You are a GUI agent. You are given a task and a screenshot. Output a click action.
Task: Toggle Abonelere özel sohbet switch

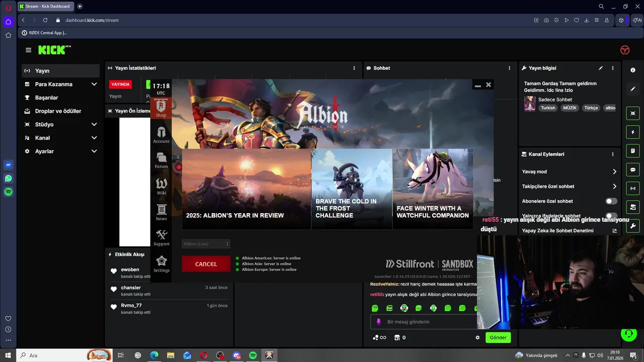click(611, 201)
